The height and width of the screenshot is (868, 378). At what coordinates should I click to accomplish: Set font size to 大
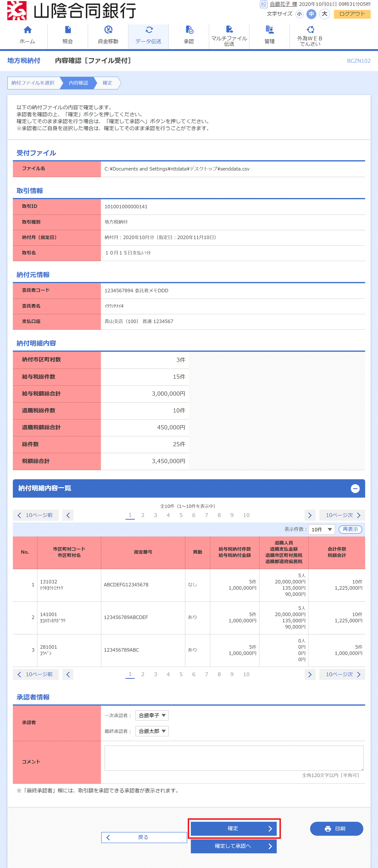324,14
